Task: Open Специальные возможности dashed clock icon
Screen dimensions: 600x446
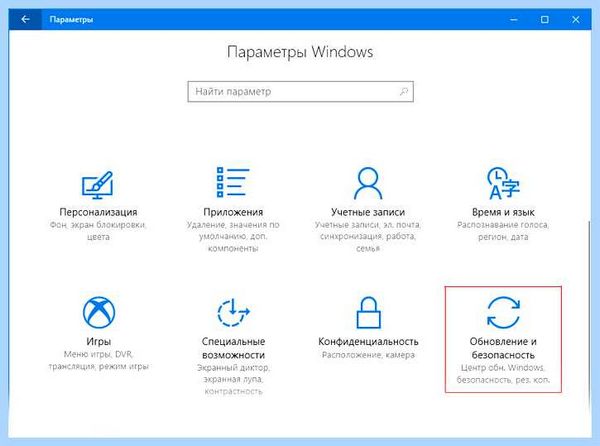Action: coord(233,313)
